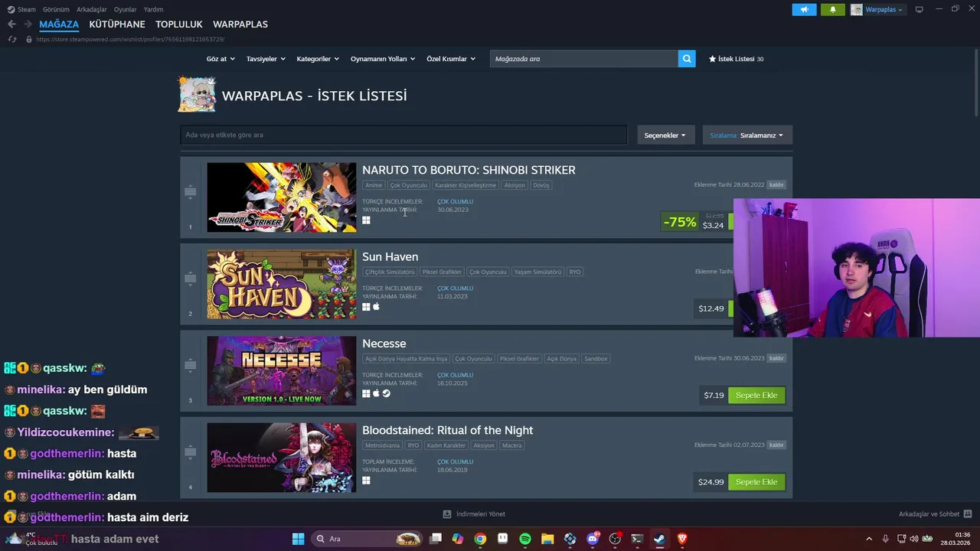Click the page vertical scrollbar
The image size is (980, 551).
[976, 84]
